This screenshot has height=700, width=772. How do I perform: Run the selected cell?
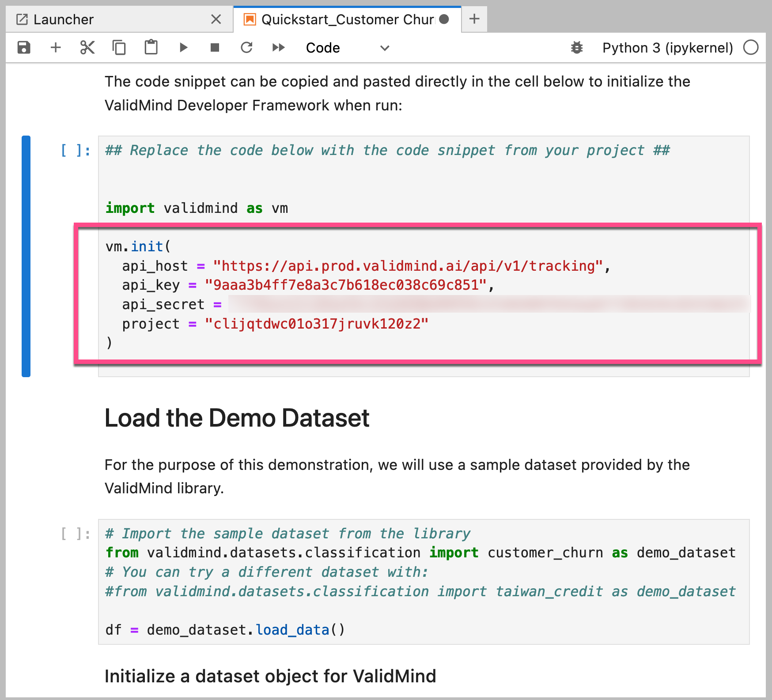(184, 47)
